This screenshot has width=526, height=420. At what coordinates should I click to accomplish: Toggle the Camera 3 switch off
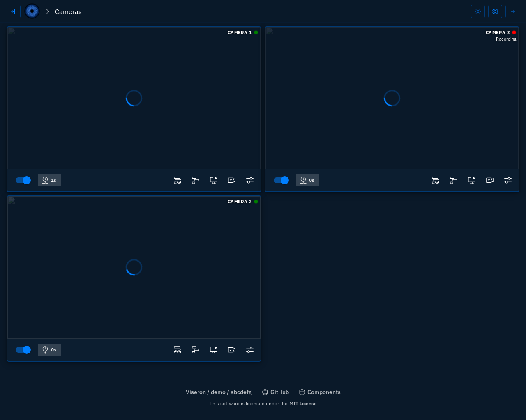[23, 350]
